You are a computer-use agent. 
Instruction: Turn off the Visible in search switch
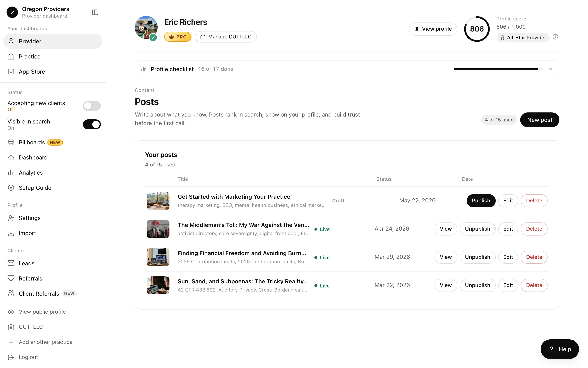coord(92,124)
